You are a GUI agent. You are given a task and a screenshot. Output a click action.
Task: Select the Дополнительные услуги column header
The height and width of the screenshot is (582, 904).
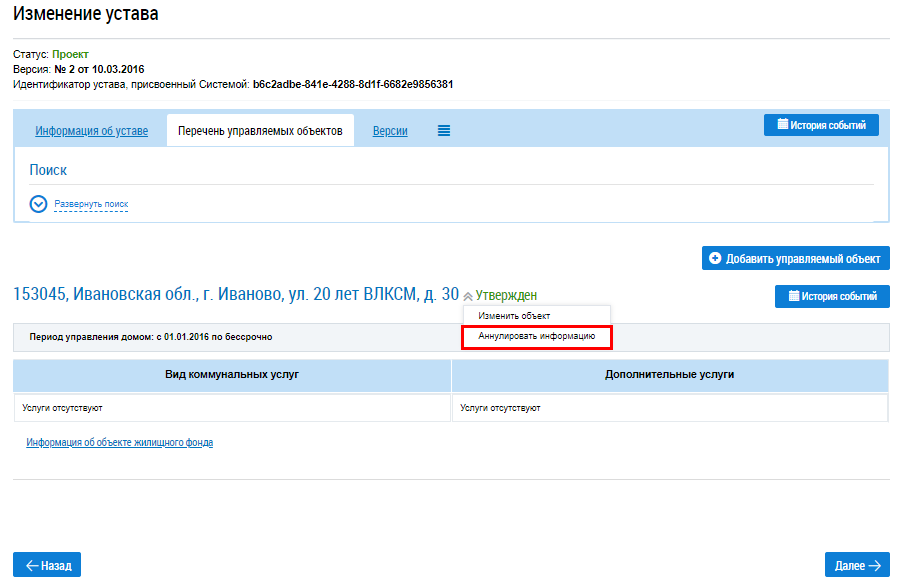tap(669, 374)
